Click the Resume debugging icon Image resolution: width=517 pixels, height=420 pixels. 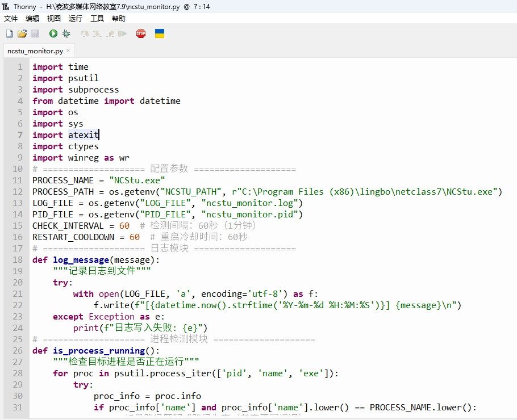coord(123,34)
